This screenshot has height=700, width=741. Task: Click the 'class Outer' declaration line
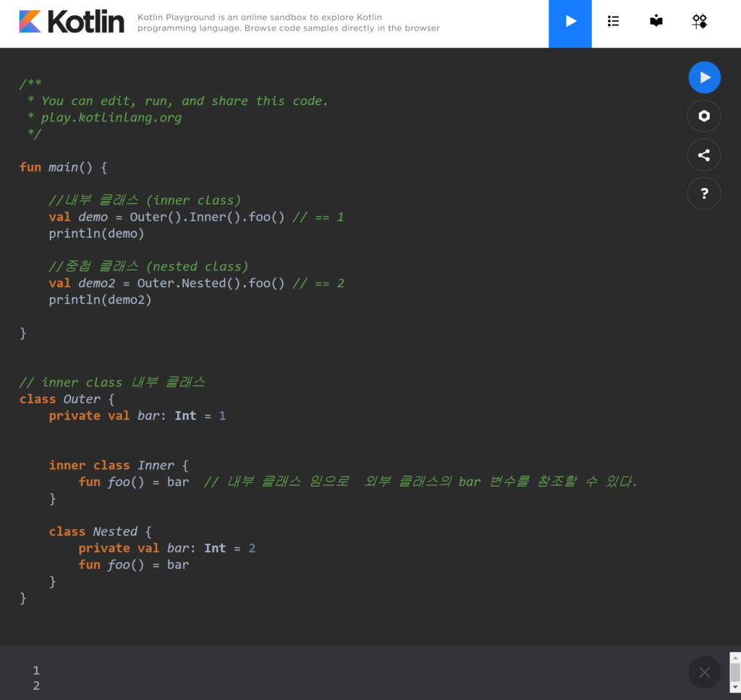(67, 399)
